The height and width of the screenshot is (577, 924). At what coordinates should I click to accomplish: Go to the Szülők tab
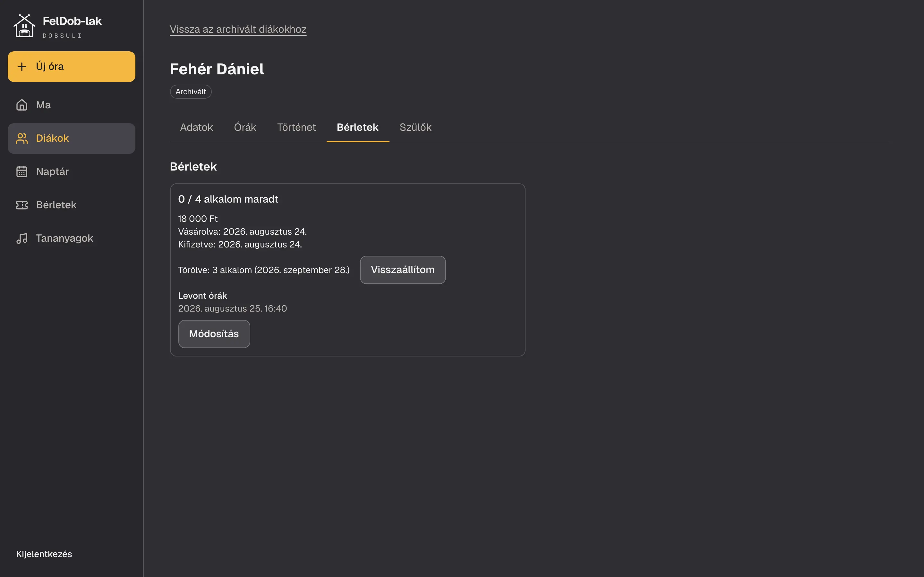tap(415, 128)
